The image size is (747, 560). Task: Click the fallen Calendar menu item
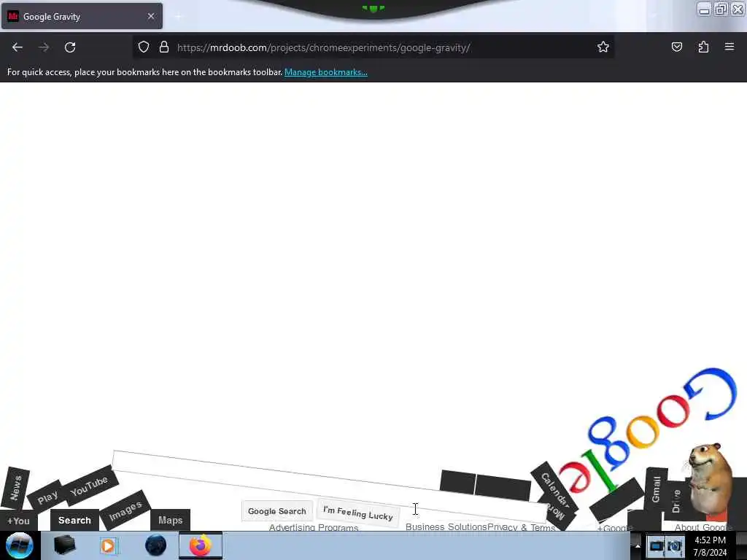(x=555, y=491)
